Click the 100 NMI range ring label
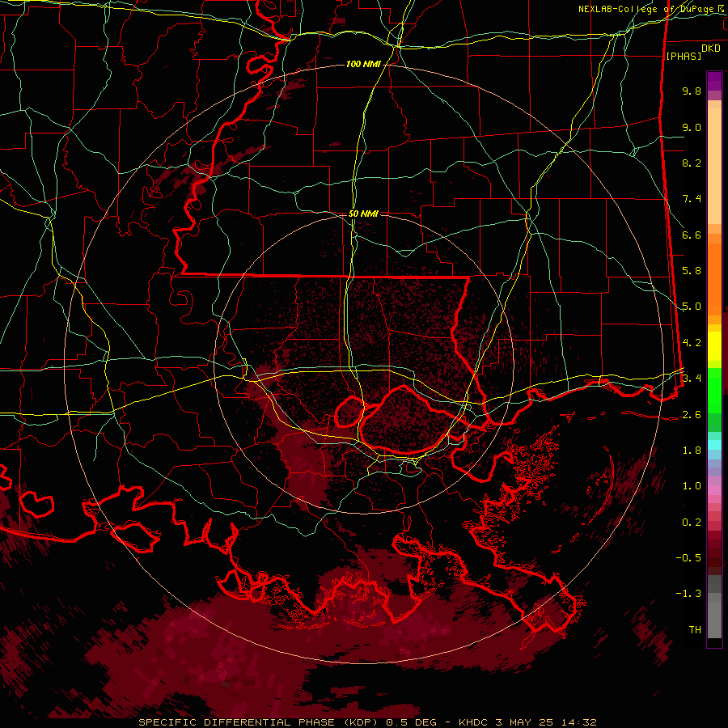 363,64
